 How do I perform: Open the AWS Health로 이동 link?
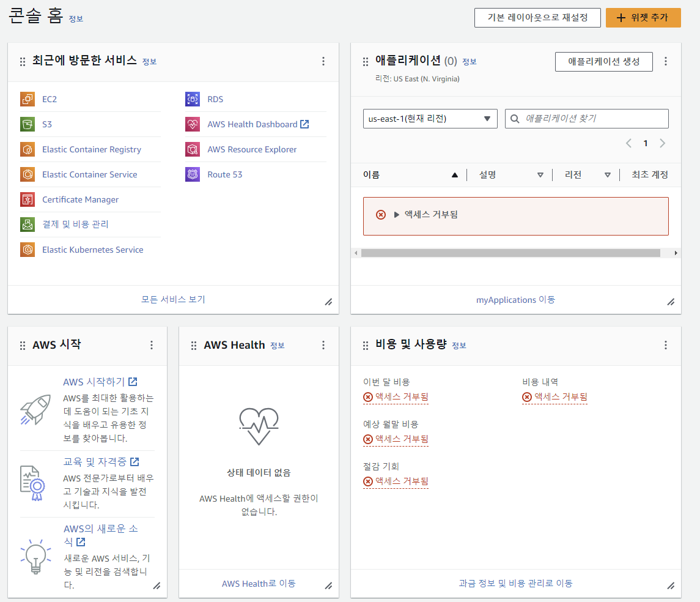click(x=259, y=583)
